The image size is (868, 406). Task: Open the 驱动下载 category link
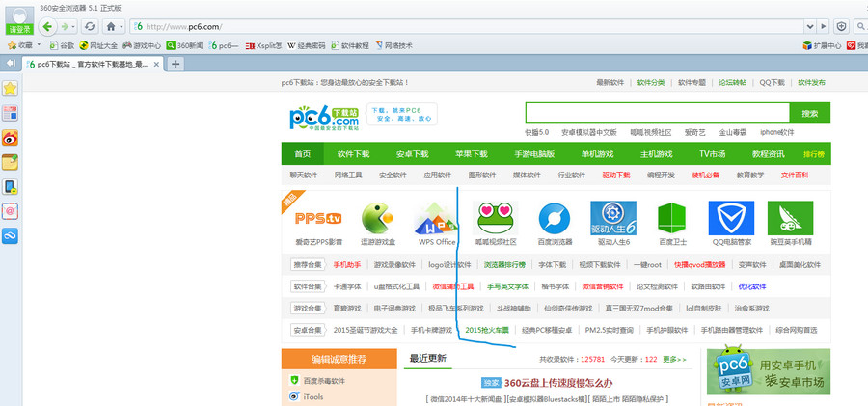[x=615, y=176]
